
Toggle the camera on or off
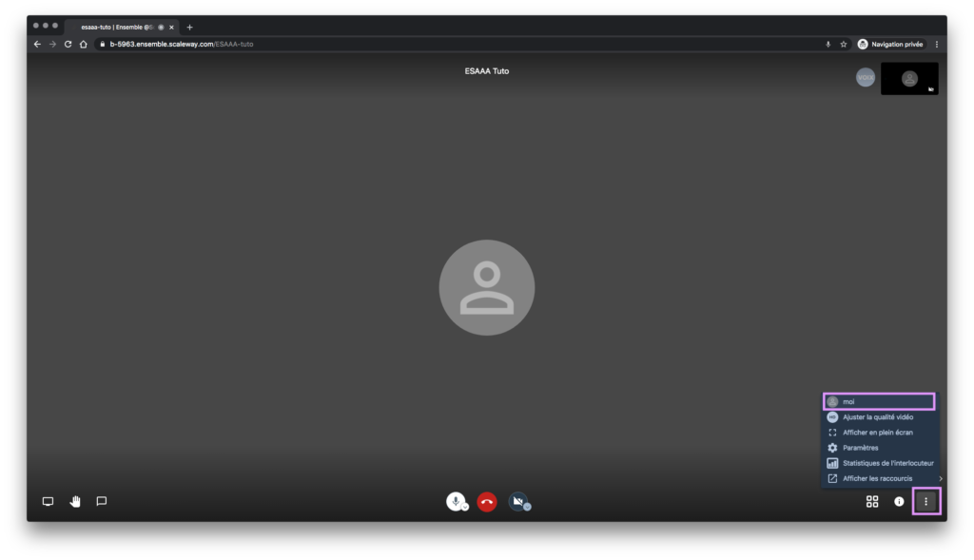(516, 501)
